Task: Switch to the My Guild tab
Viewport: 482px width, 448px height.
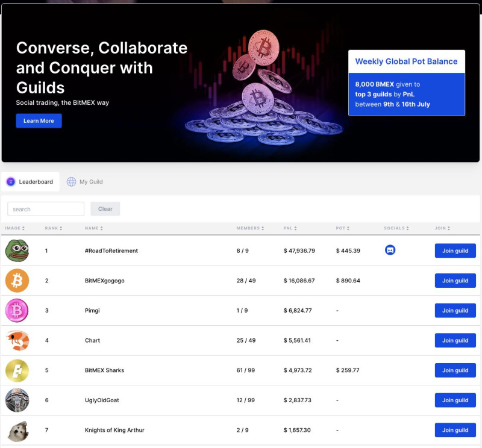Action: point(85,182)
